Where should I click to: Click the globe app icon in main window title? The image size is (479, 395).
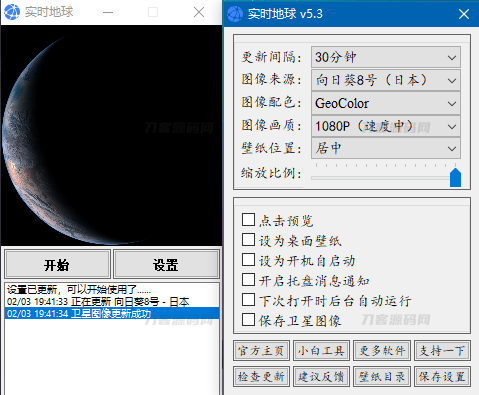(12, 12)
